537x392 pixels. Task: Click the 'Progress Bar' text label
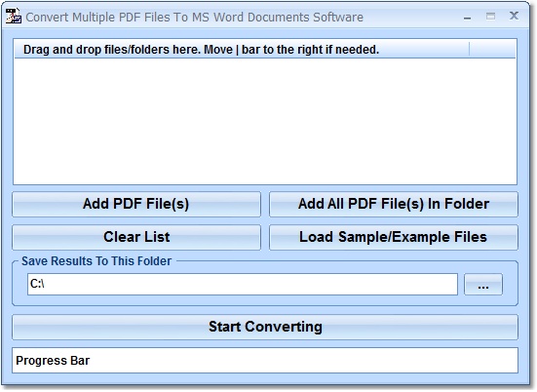(x=53, y=361)
